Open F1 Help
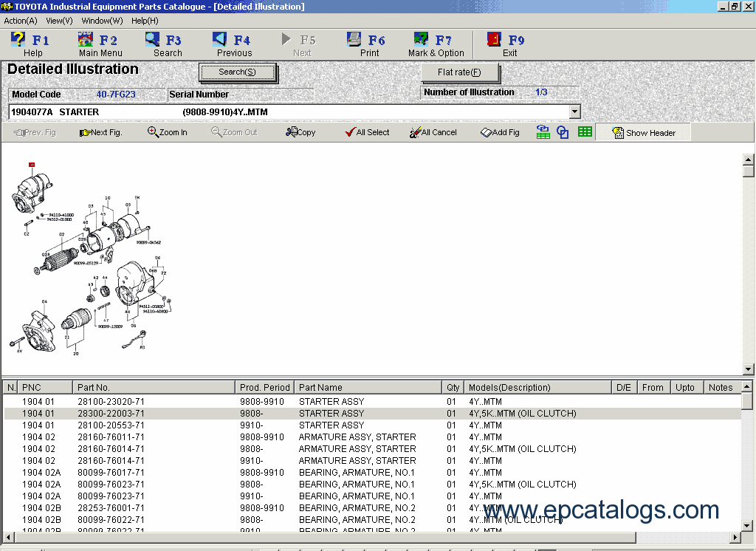Image resolution: width=756 pixels, height=551 pixels. pyautogui.click(x=32, y=44)
